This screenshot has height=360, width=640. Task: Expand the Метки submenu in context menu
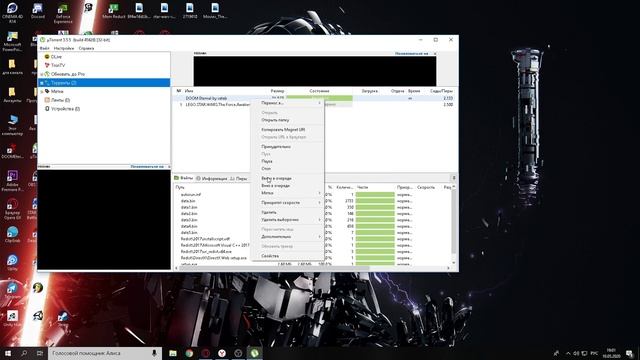pos(287,193)
